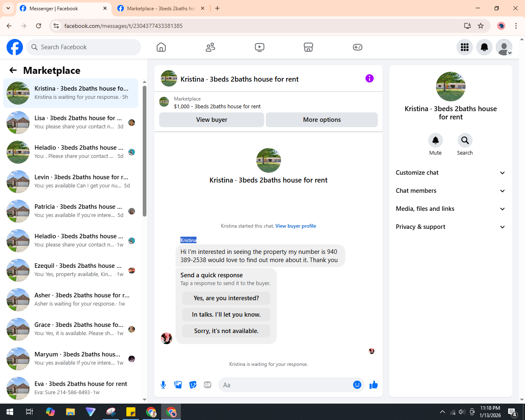Bookmark this page star icon
525x420 pixels.
pos(481,26)
